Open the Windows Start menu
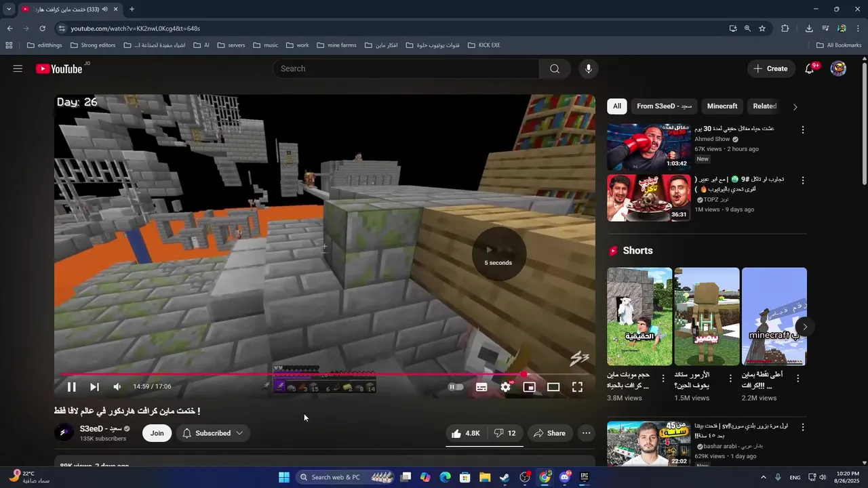Viewport: 868px width, 488px height. click(x=284, y=477)
